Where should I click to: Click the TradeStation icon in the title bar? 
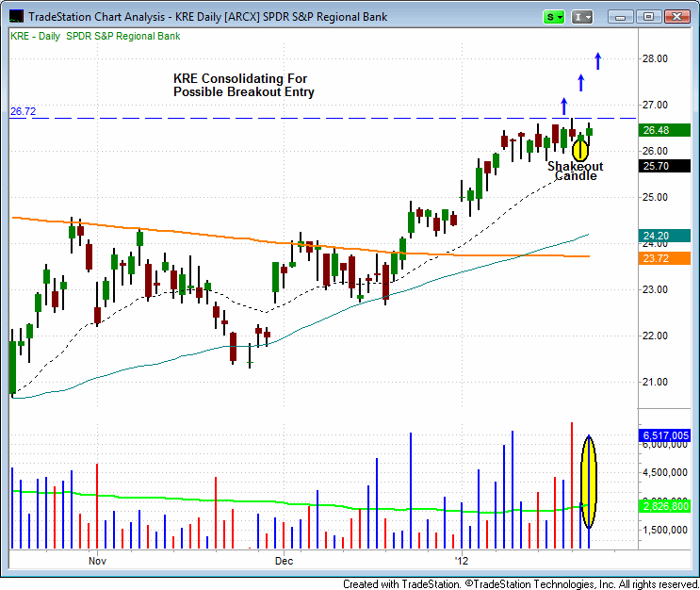pyautogui.click(x=16, y=17)
